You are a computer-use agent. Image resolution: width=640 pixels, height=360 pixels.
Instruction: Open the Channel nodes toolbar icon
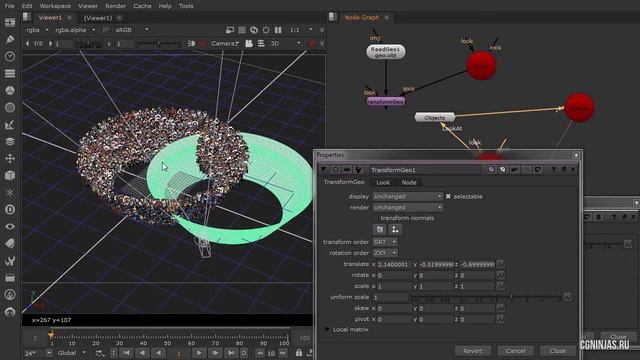[10, 73]
